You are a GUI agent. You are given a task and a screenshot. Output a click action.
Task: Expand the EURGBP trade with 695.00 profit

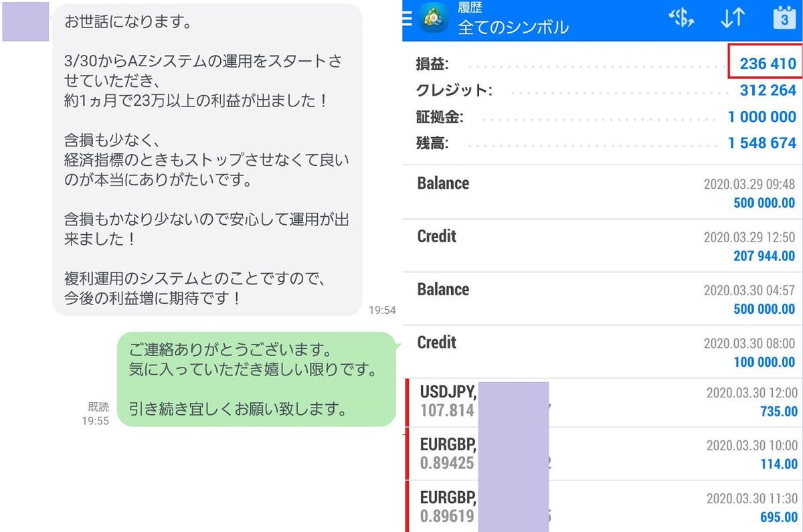(x=602, y=506)
